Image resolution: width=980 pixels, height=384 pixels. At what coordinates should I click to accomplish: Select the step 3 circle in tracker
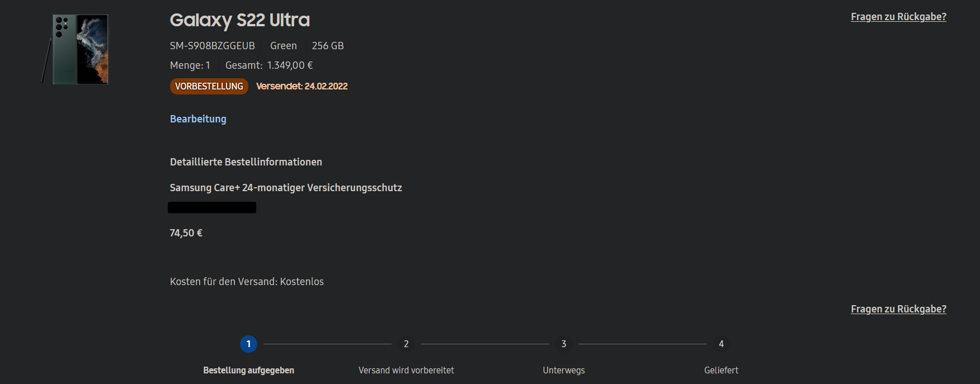tap(564, 344)
